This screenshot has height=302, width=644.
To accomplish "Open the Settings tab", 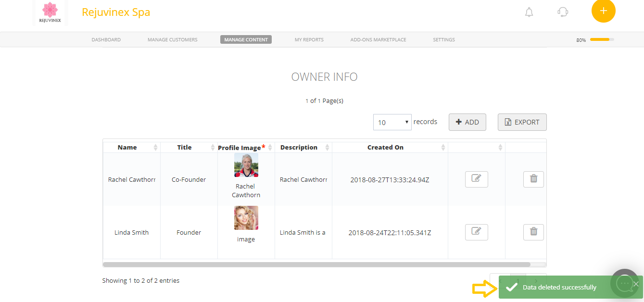I will tap(443, 39).
